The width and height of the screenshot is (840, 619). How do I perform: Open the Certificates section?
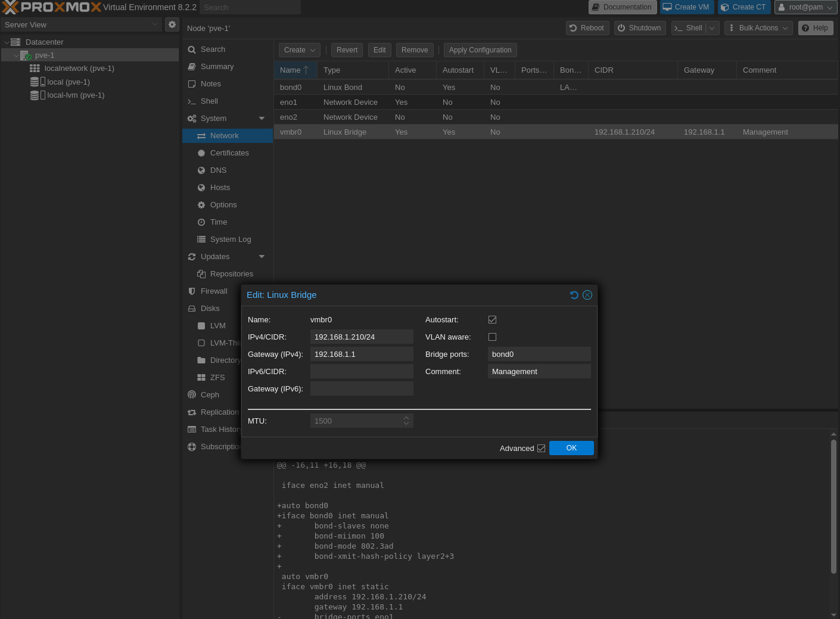click(x=229, y=153)
